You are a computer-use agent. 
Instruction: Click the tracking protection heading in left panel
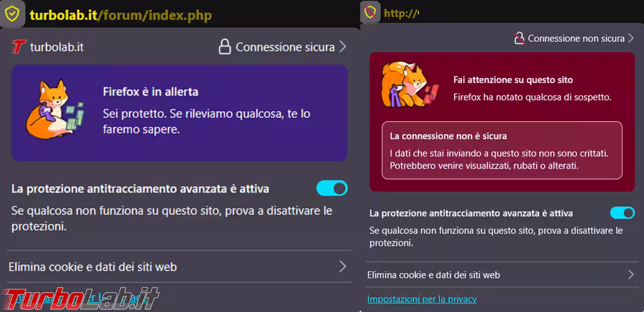coord(140,189)
